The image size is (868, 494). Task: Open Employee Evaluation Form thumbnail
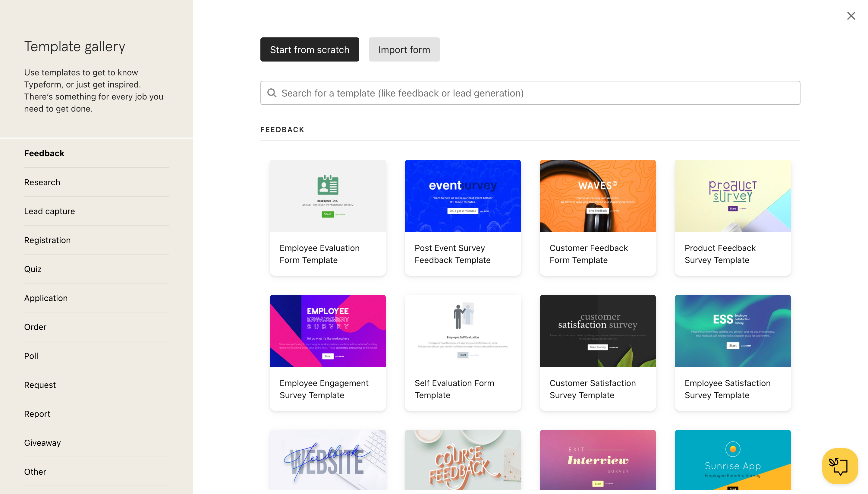click(328, 196)
